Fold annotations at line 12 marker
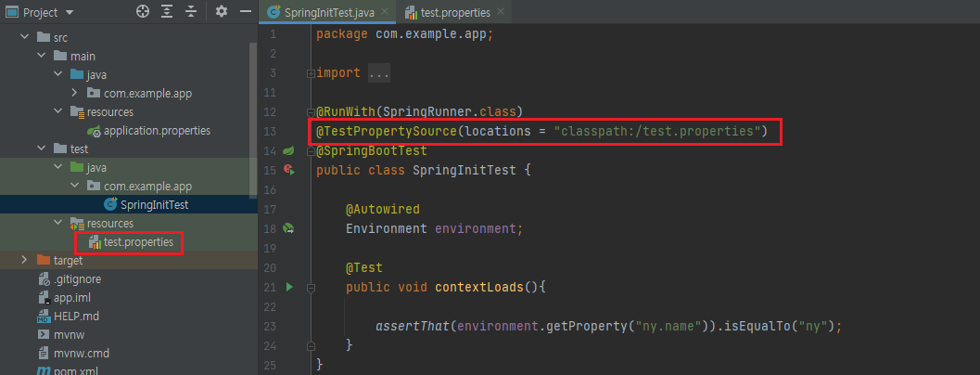The width and height of the screenshot is (980, 375). 311,112
